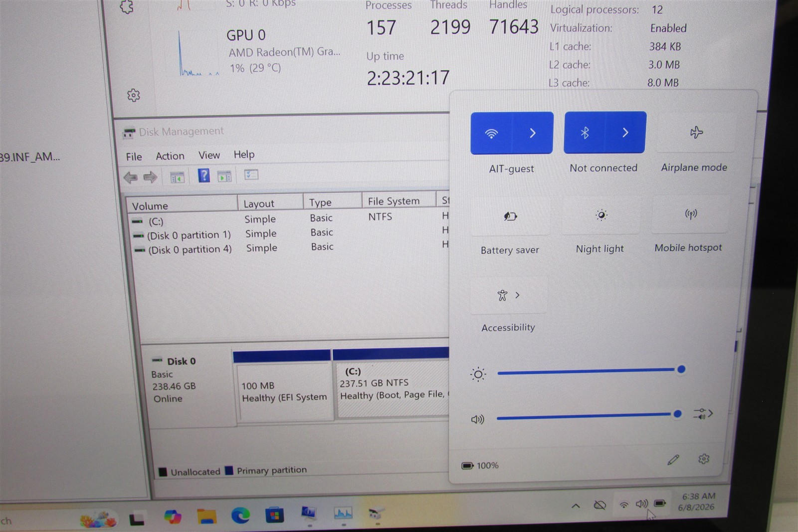Sort by File System column header
This screenshot has height=532, width=798.
399,200
